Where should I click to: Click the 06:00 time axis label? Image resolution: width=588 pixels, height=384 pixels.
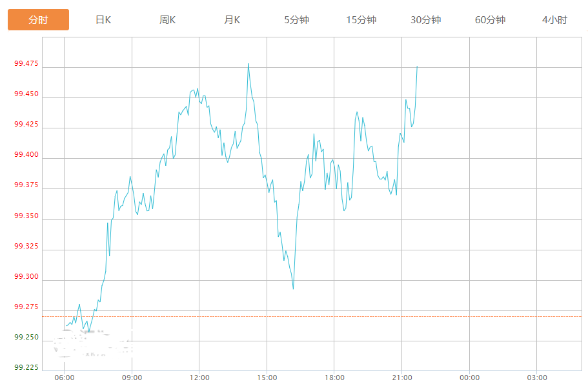pos(65,378)
